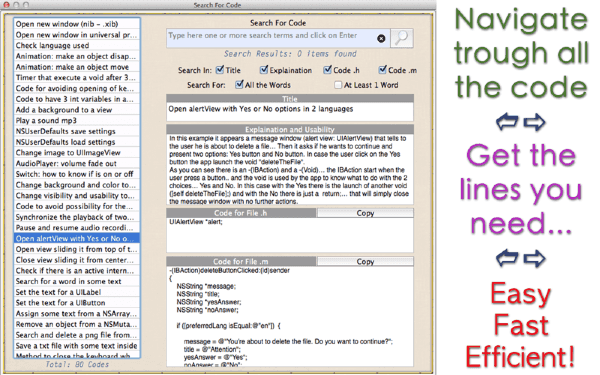Click the magnifying glass search button

point(402,38)
